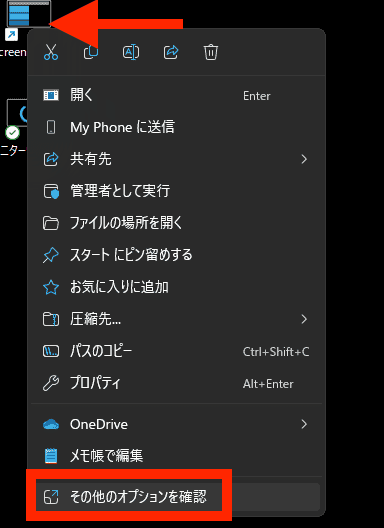384x528 pixels.
Task: Click the Enter shortcut text
Action: coord(257,96)
